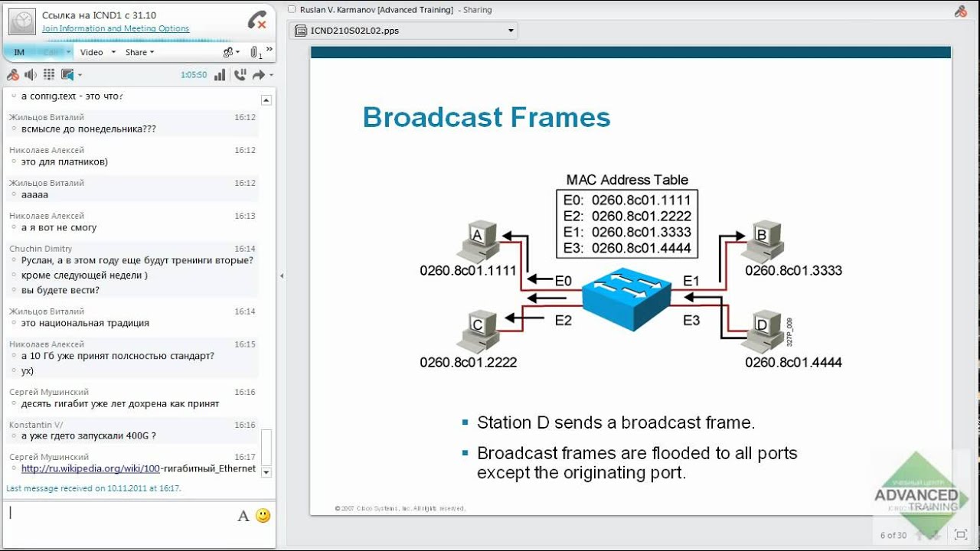
Task: Click the speaker volume icon
Action: click(x=31, y=75)
